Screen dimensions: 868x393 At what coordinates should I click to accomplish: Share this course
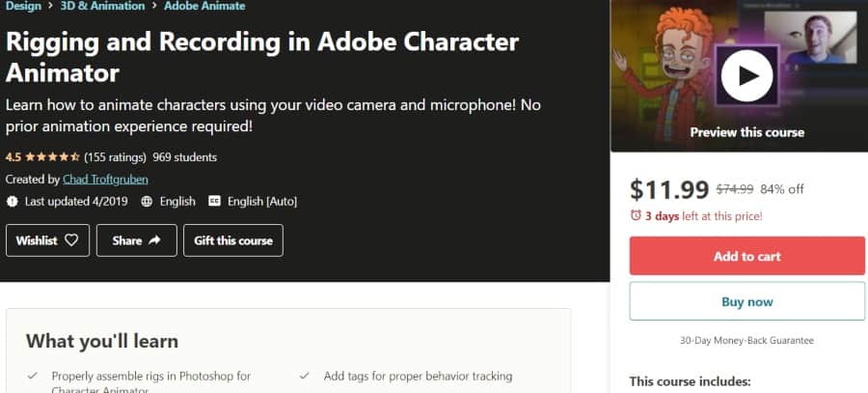pyautogui.click(x=137, y=240)
